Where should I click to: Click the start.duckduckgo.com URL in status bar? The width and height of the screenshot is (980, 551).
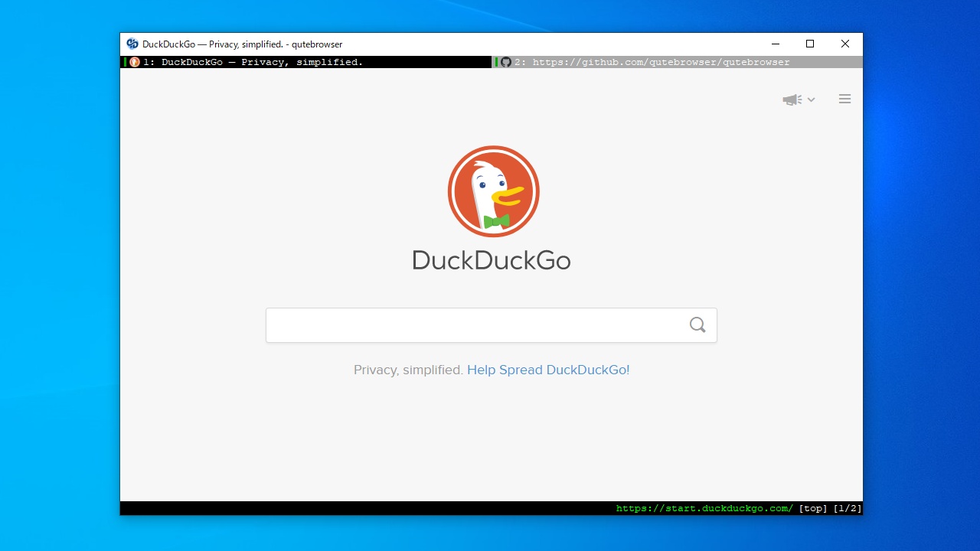point(704,508)
